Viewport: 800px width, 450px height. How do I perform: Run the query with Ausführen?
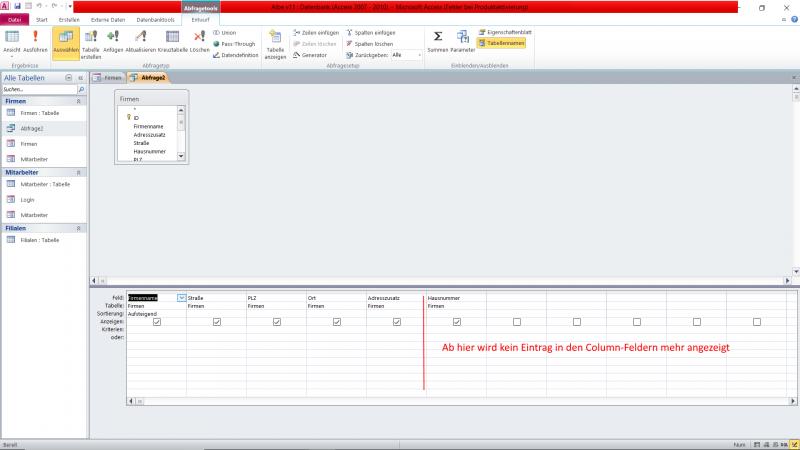[35, 42]
